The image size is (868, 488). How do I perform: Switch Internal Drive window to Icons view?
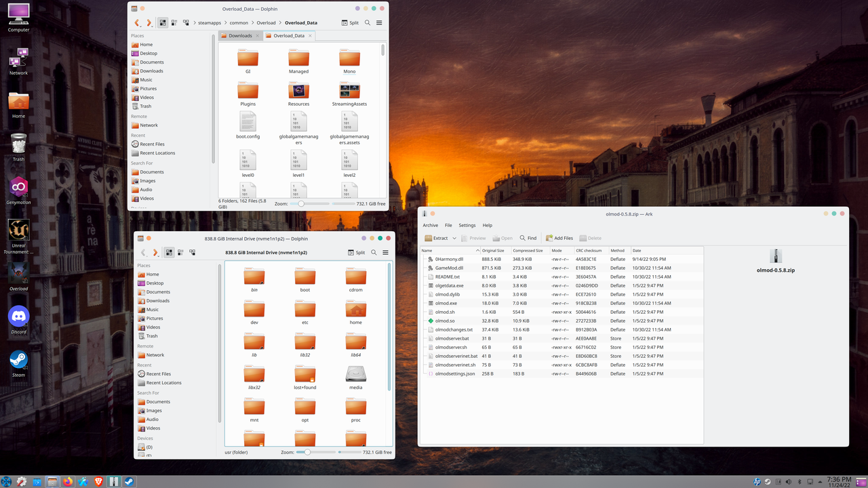(169, 253)
